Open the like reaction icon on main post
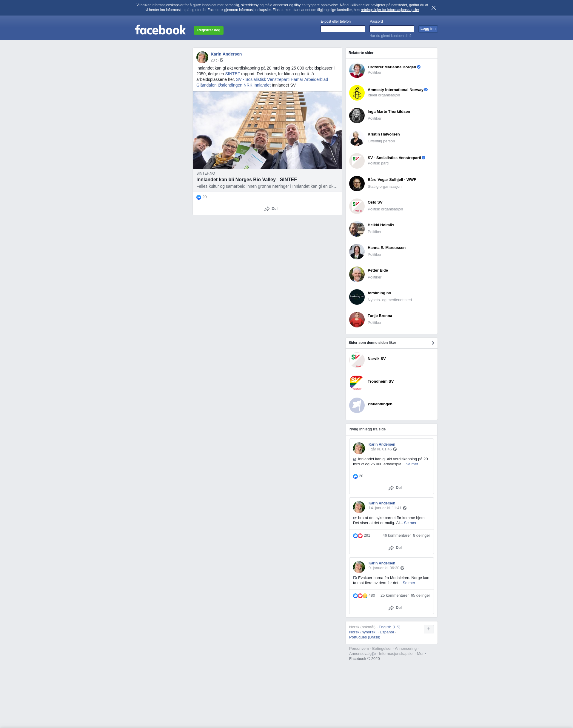 tap(198, 197)
